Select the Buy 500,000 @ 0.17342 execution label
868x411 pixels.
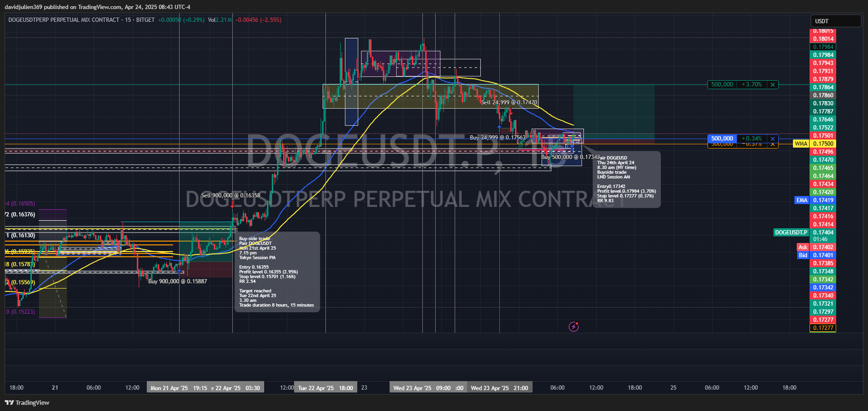pyautogui.click(x=570, y=157)
